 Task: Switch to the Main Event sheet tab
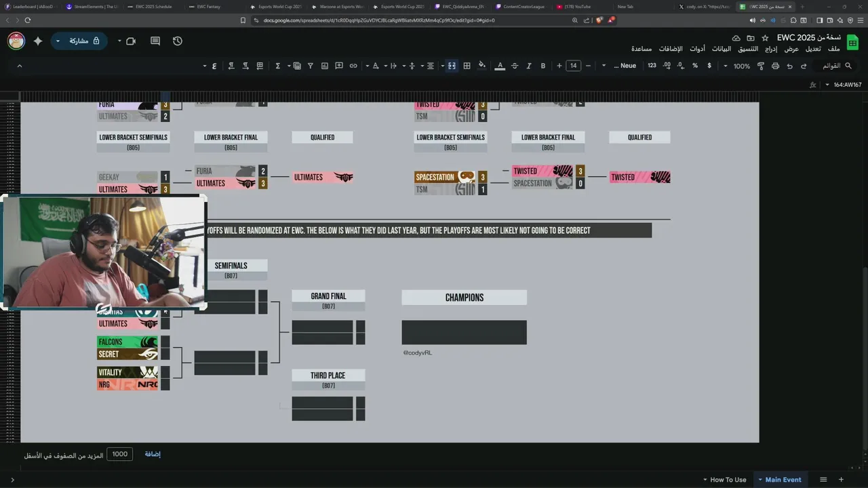pos(779,479)
